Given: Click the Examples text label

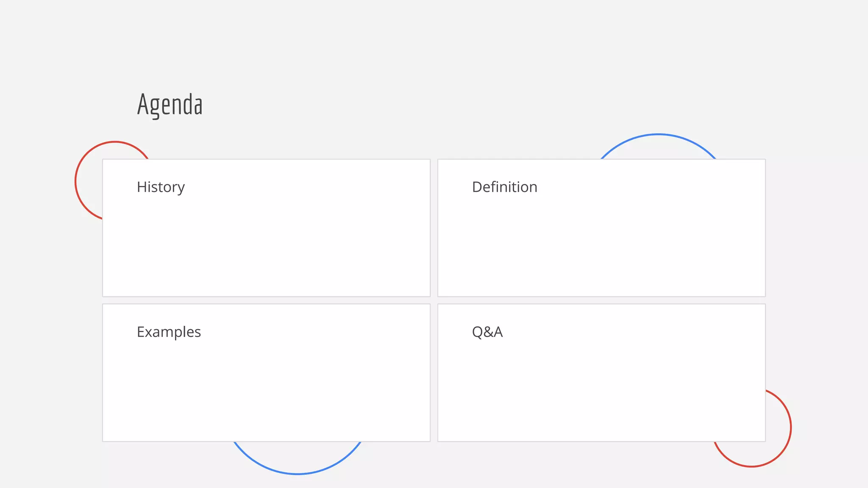Looking at the screenshot, I should click(169, 332).
